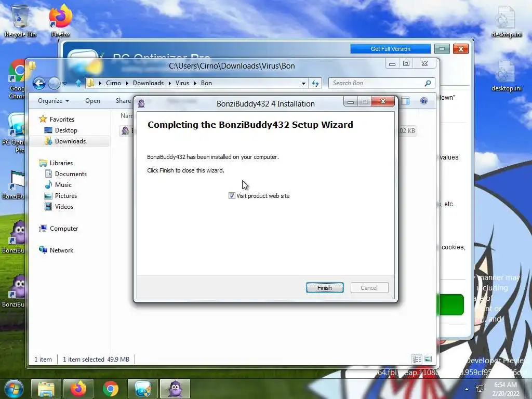The width and height of the screenshot is (532, 399).
Task: Select Libraries in navigation pane
Action: tap(61, 163)
